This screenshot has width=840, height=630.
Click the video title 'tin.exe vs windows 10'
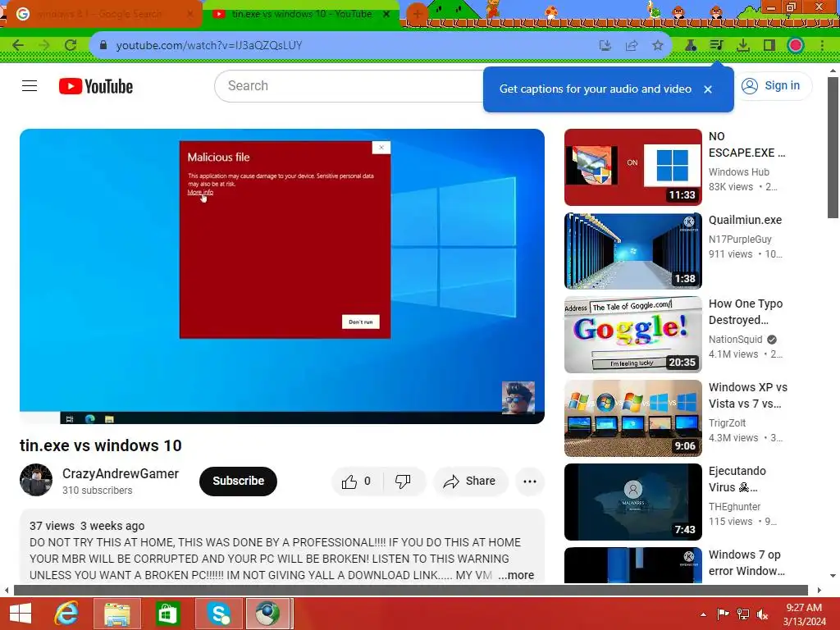click(x=101, y=445)
